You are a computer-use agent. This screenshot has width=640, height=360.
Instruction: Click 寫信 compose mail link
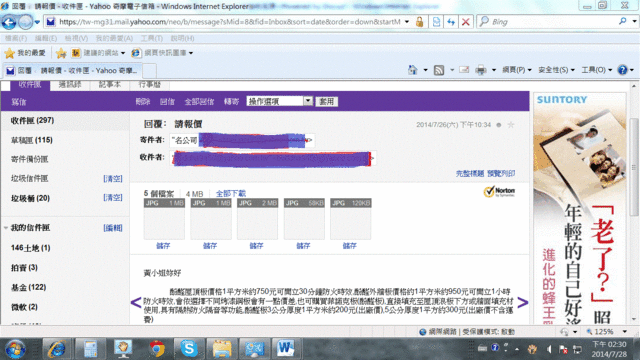(19, 102)
